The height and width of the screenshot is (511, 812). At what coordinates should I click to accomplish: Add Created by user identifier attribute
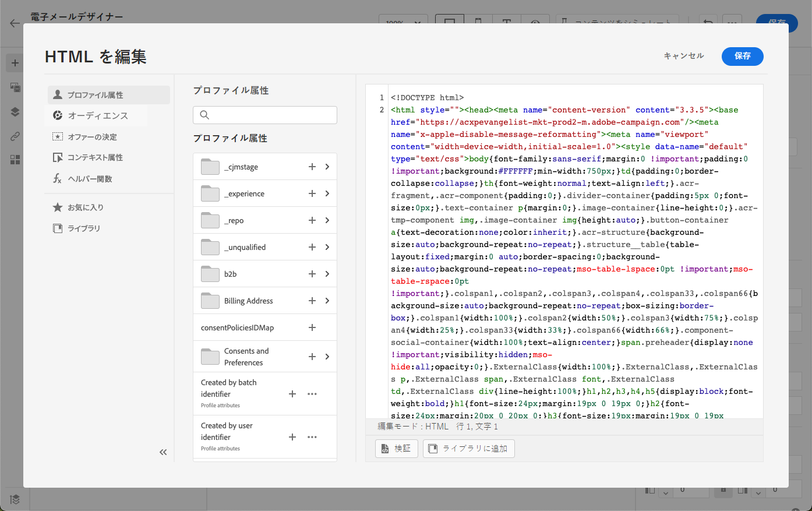(292, 437)
